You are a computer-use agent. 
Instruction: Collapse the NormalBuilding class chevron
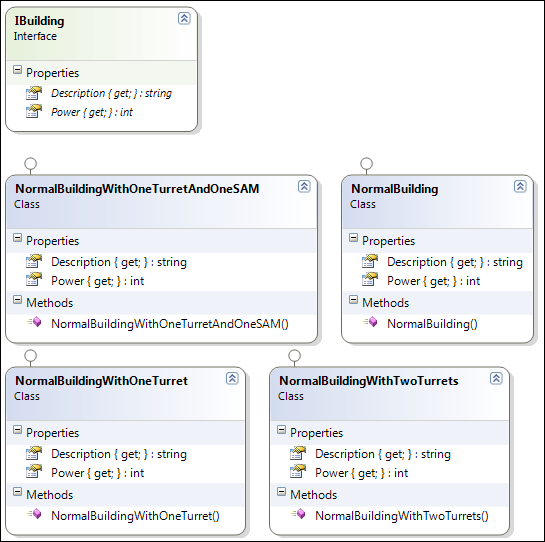point(520,187)
